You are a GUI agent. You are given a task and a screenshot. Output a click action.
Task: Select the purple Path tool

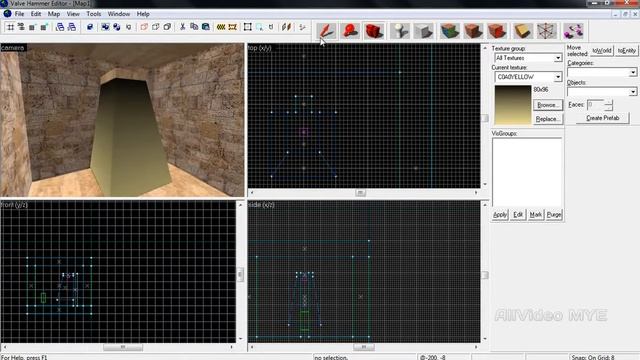tap(573, 31)
